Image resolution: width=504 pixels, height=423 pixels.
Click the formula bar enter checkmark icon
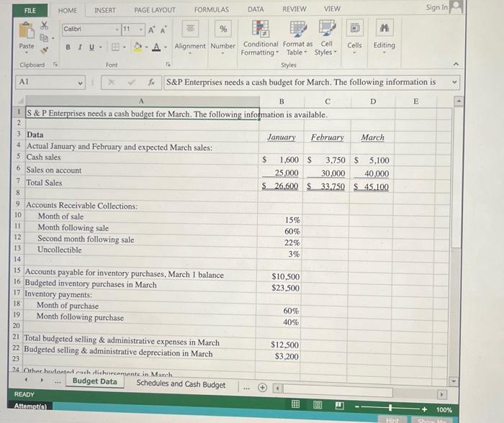pos(132,82)
